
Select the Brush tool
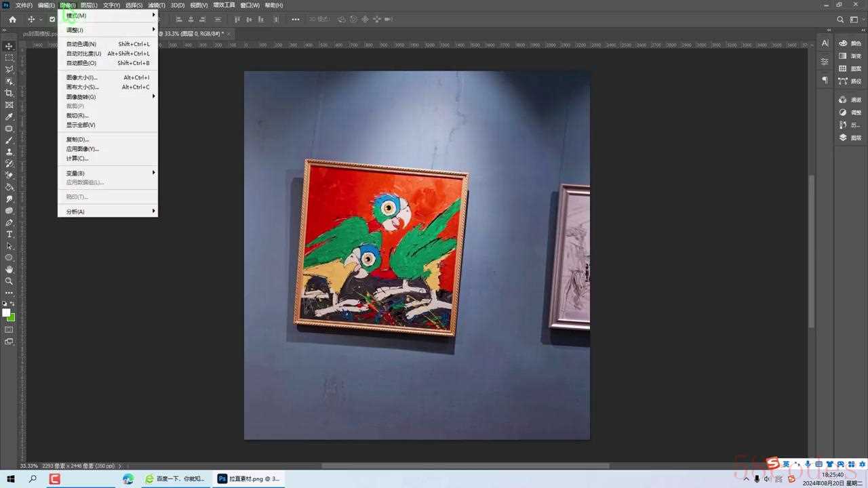point(9,140)
